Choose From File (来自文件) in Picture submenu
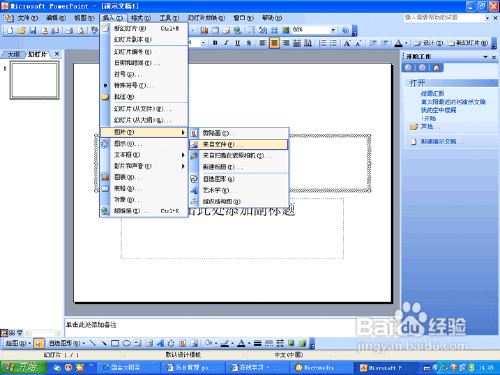This screenshot has height=375, width=500. [x=239, y=144]
